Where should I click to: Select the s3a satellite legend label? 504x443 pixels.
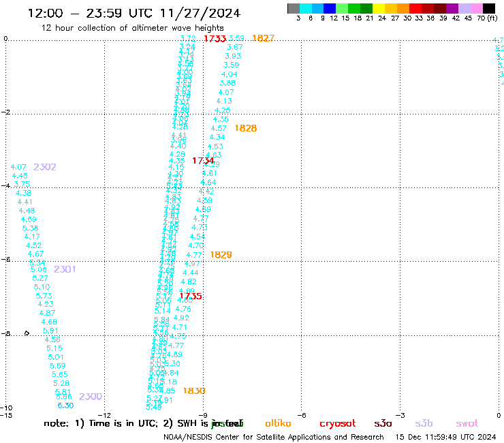(383, 424)
